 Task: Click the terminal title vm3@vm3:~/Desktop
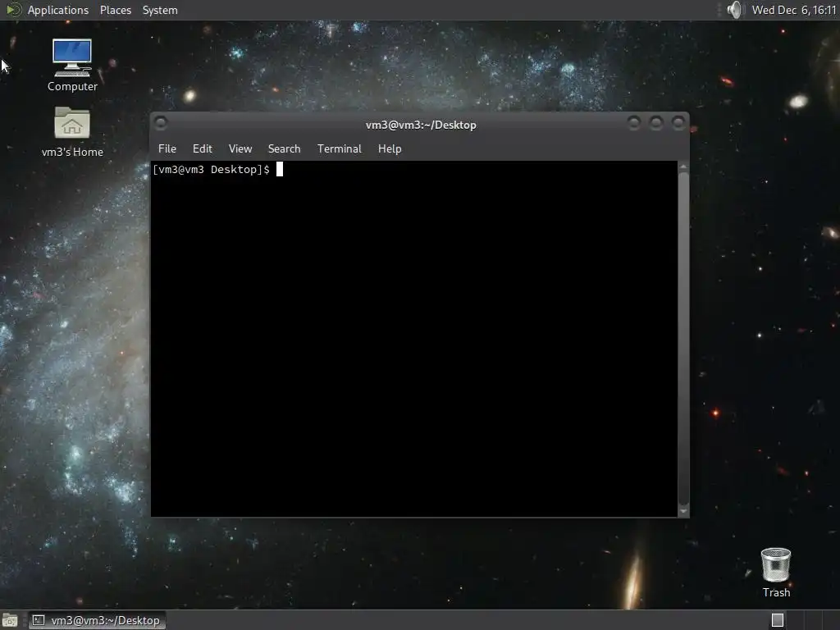click(421, 125)
